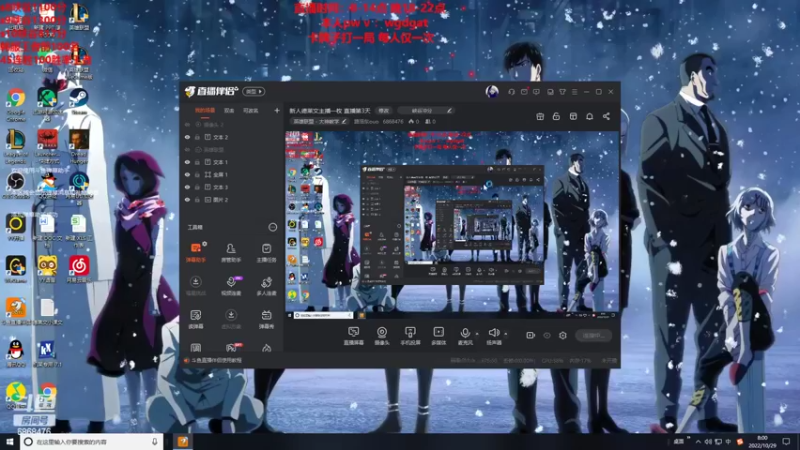Toggle visibility eye of 文本 1 layer
The height and width of the screenshot is (450, 800).
coord(187,162)
